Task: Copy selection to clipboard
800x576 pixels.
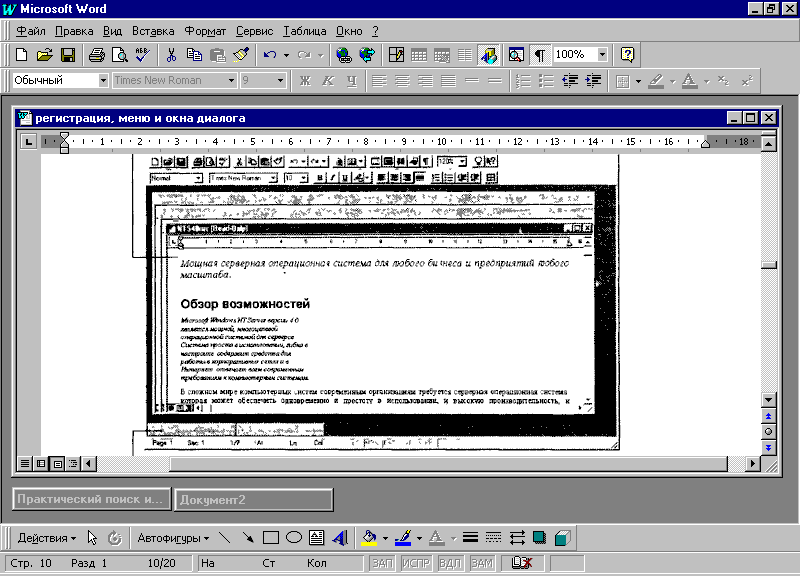Action: tap(194, 55)
